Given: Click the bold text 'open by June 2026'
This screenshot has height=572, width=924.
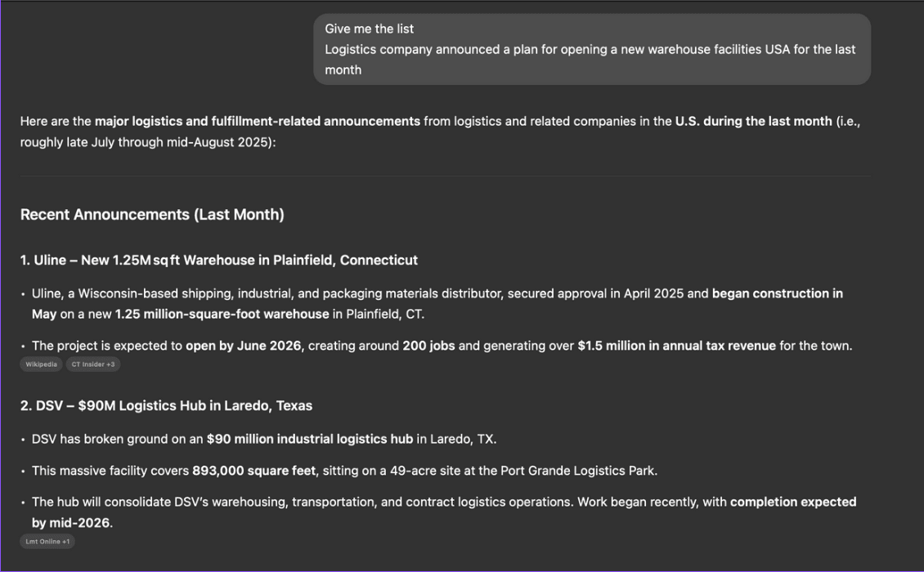Looking at the screenshot, I should coord(243,346).
